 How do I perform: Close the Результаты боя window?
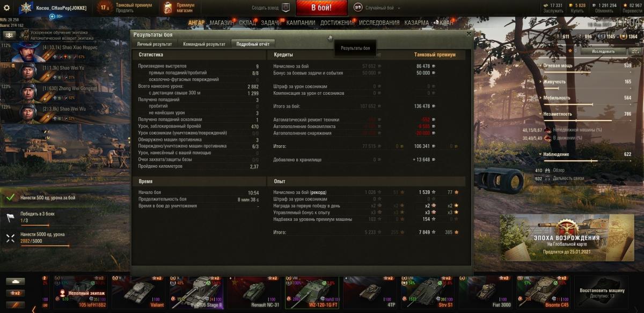tap(469, 34)
